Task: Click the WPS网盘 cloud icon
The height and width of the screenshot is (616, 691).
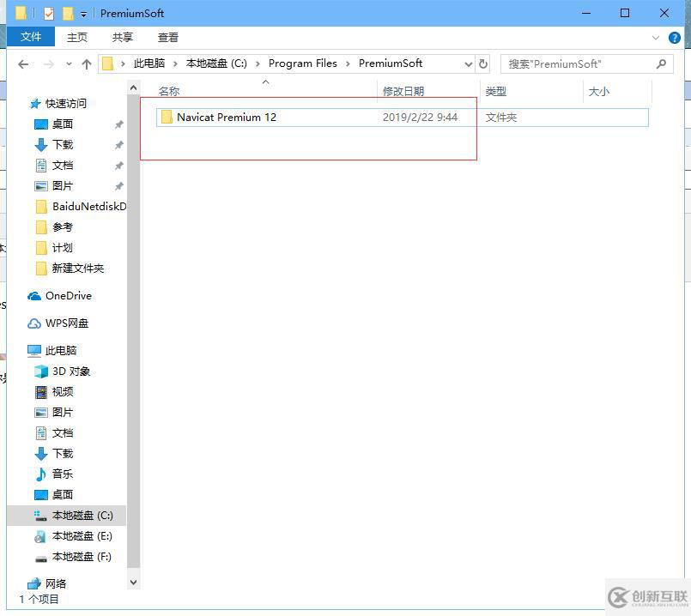Action: pos(34,323)
